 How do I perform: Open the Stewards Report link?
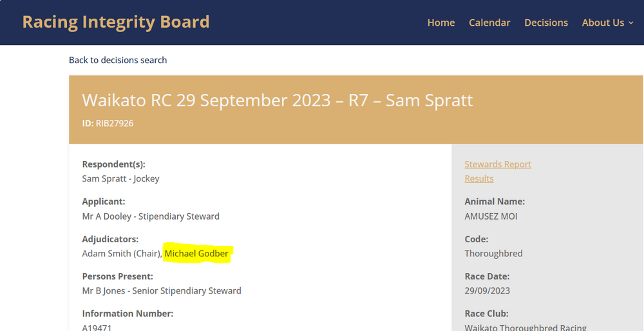click(498, 164)
